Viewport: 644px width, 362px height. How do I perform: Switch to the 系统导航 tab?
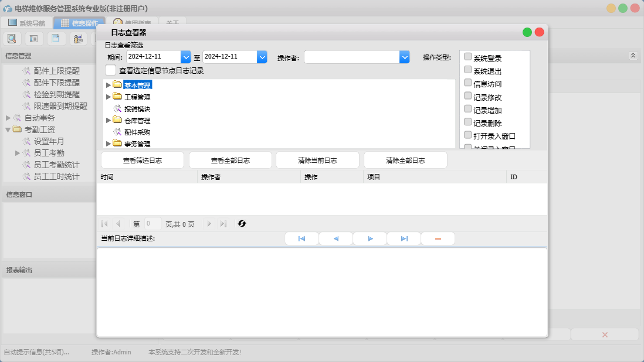[26, 23]
